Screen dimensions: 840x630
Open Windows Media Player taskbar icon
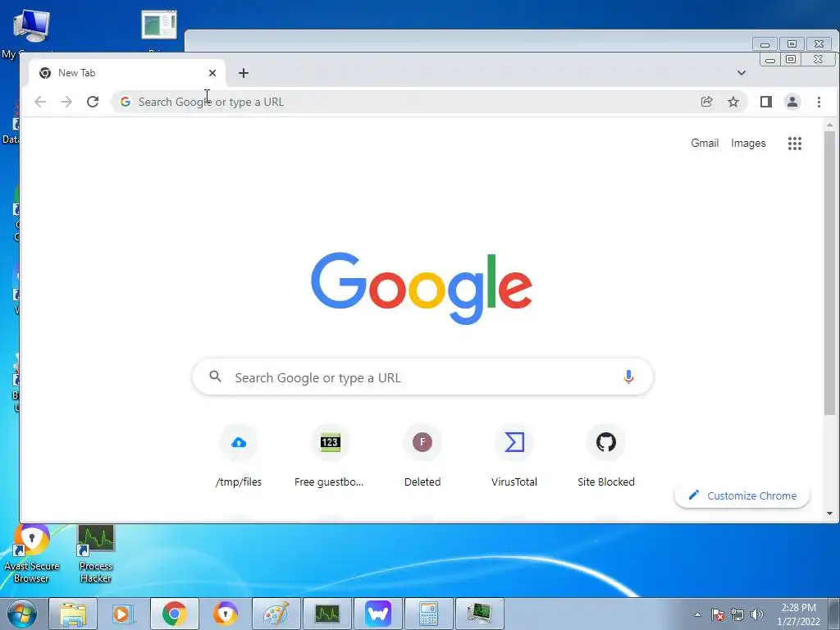pyautogui.click(x=123, y=614)
